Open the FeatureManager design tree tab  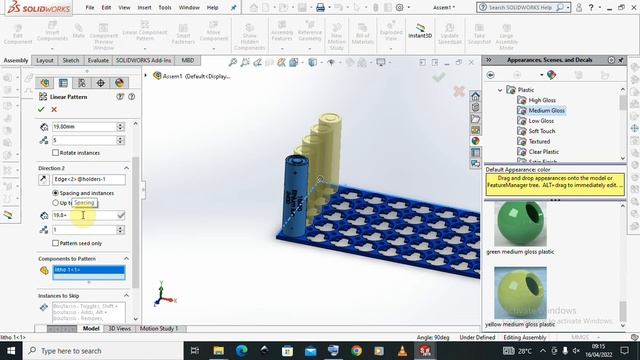44,83
